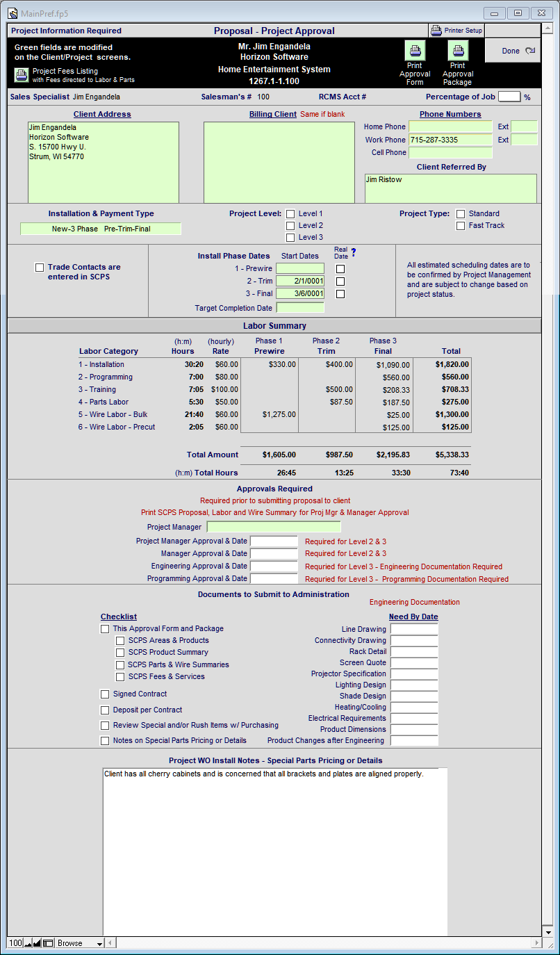Click the MainPref.fp5 window document icon
The image size is (560, 955).
[x=13, y=13]
